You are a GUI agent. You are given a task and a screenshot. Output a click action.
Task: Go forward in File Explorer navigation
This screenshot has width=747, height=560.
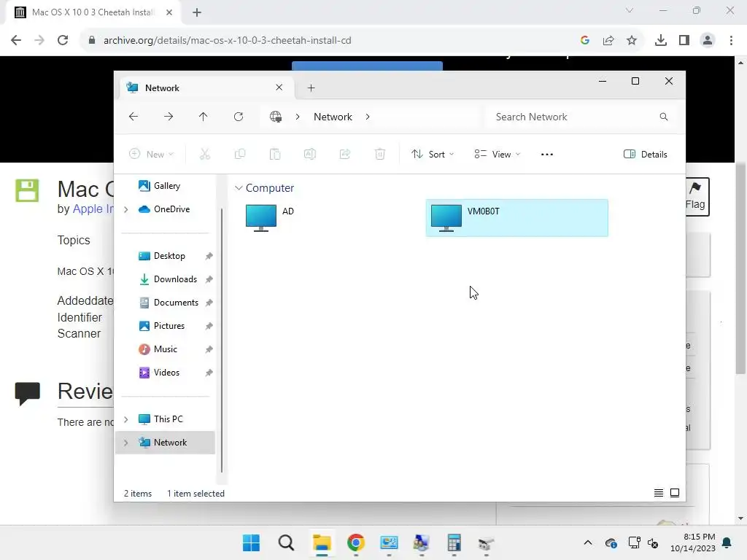tap(169, 117)
